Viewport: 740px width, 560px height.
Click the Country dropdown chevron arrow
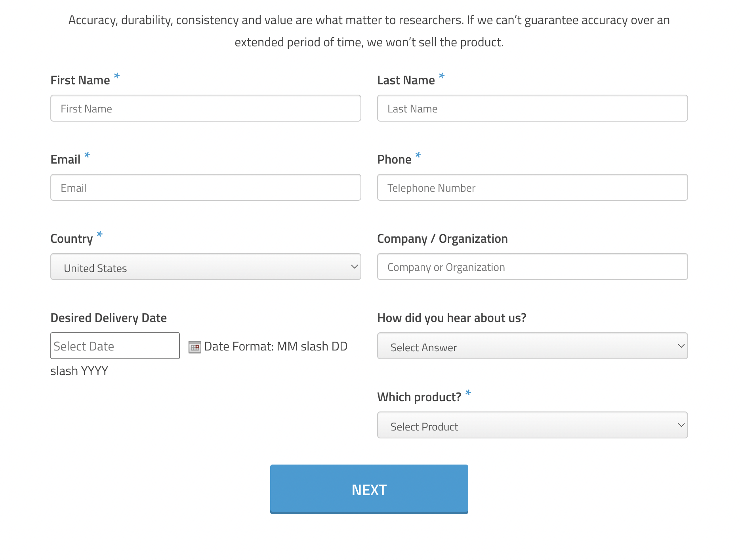pos(355,267)
